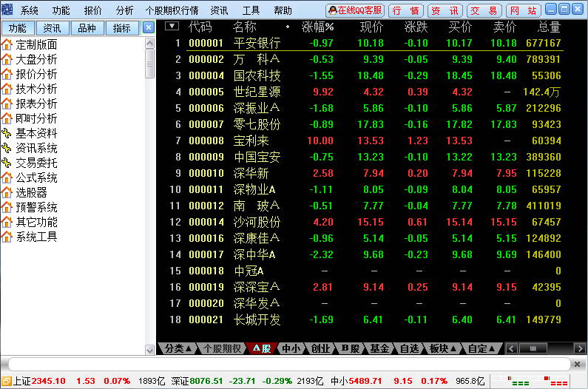Viewport: 588px width, 389px height.
Task: Click the yellow icon left of 上证 in status bar
Action: pos(7,381)
